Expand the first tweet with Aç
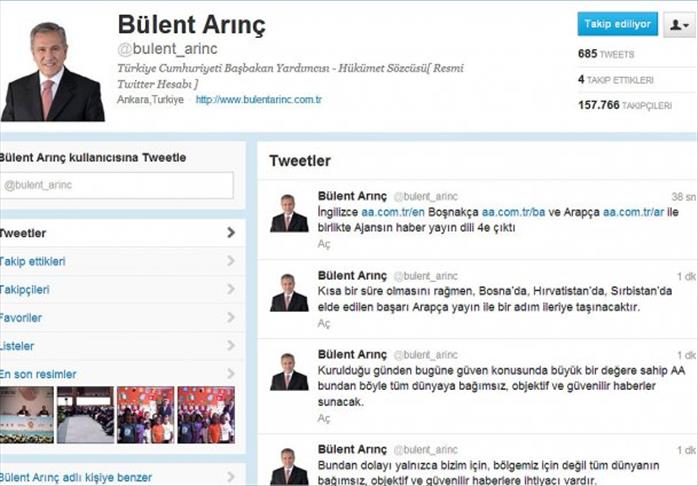The image size is (698, 486). click(324, 244)
